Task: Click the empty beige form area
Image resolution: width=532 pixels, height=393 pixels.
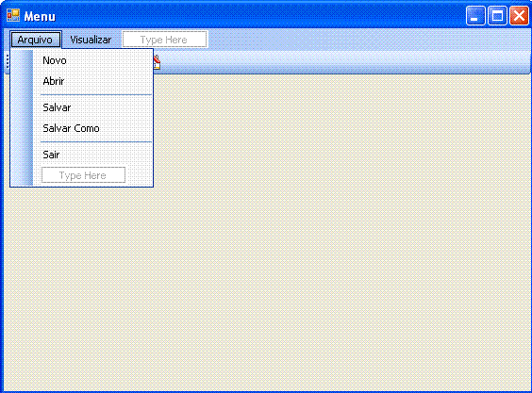Action: tap(340, 231)
